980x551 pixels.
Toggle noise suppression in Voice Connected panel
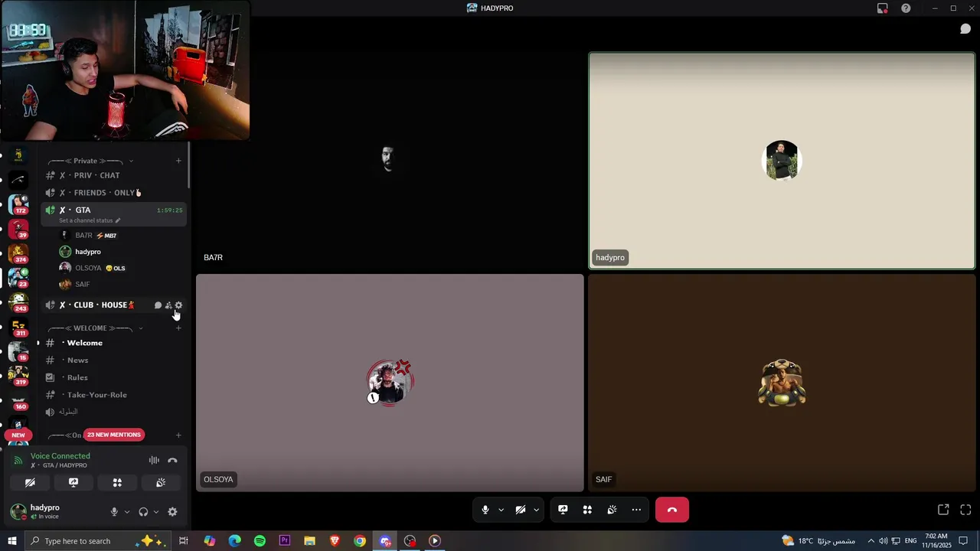click(x=154, y=461)
